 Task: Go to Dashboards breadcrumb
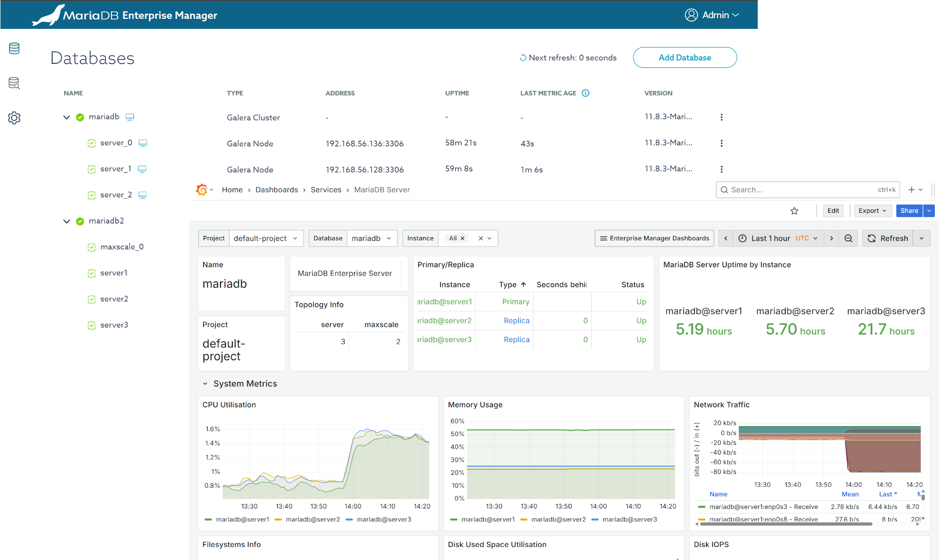pos(276,190)
